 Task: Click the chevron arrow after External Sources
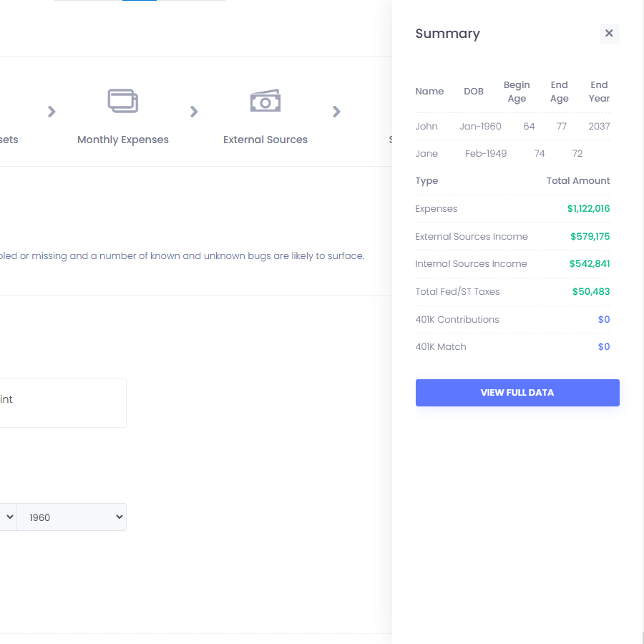coord(336,112)
